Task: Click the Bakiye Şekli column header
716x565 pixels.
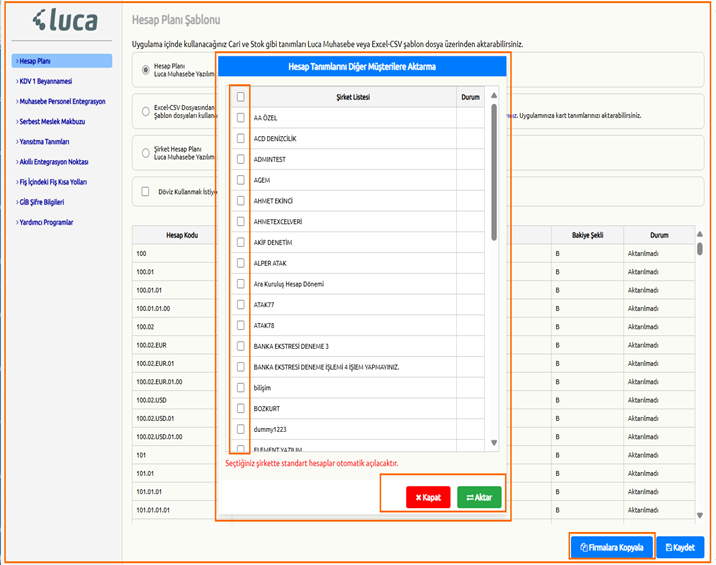Action: click(588, 235)
